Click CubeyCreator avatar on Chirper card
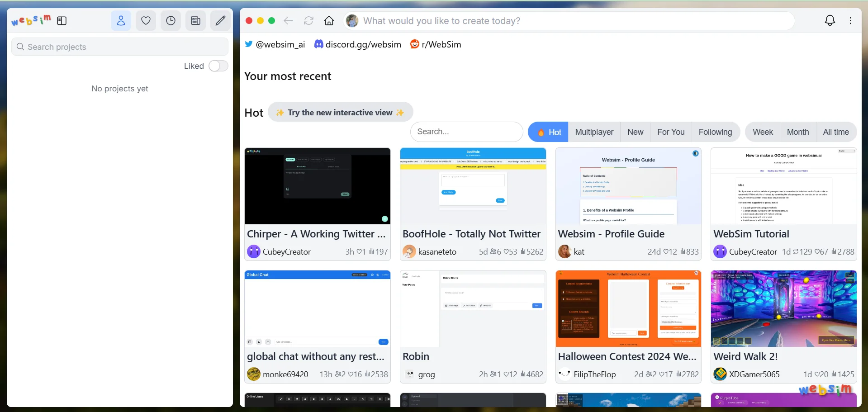This screenshot has height=412, width=868. point(254,251)
